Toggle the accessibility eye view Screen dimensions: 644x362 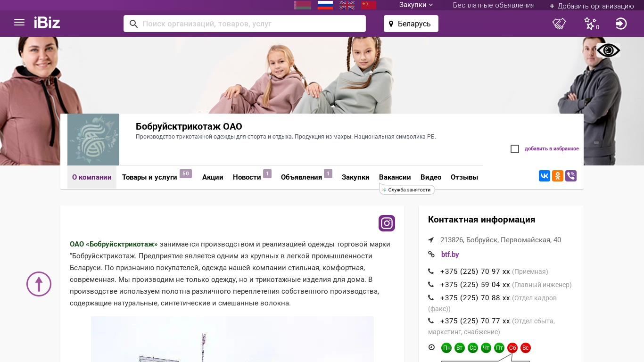point(608,50)
